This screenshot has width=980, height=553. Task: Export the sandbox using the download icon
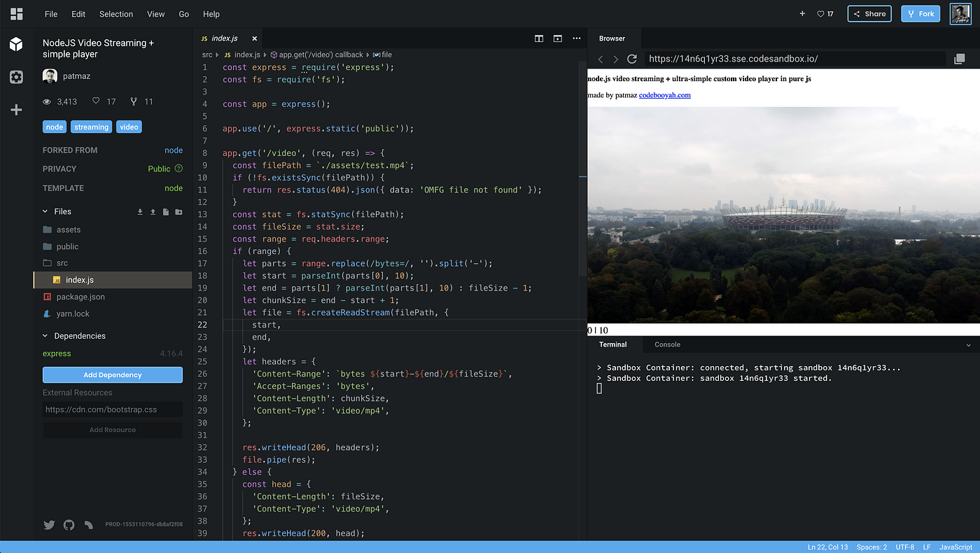(139, 211)
